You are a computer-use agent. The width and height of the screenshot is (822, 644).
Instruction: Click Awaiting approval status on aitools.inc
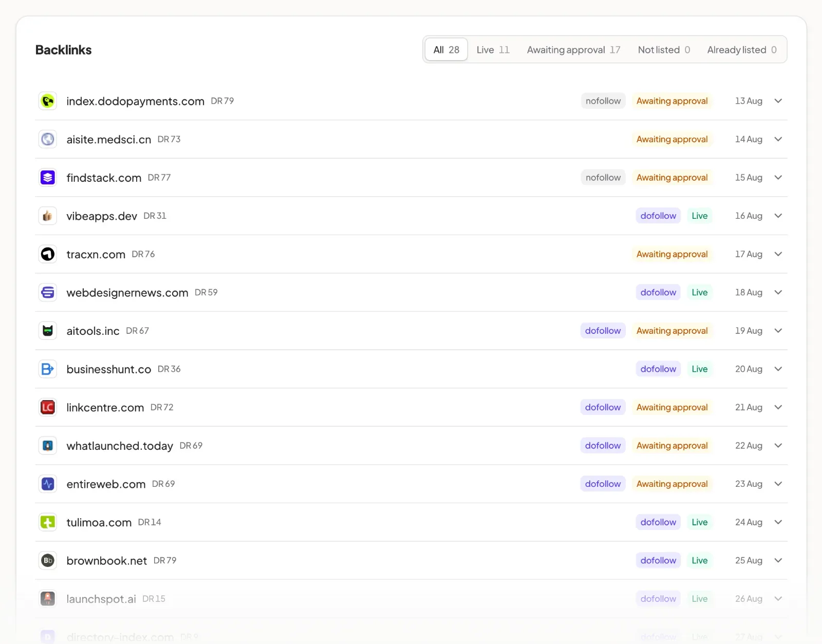tap(672, 331)
